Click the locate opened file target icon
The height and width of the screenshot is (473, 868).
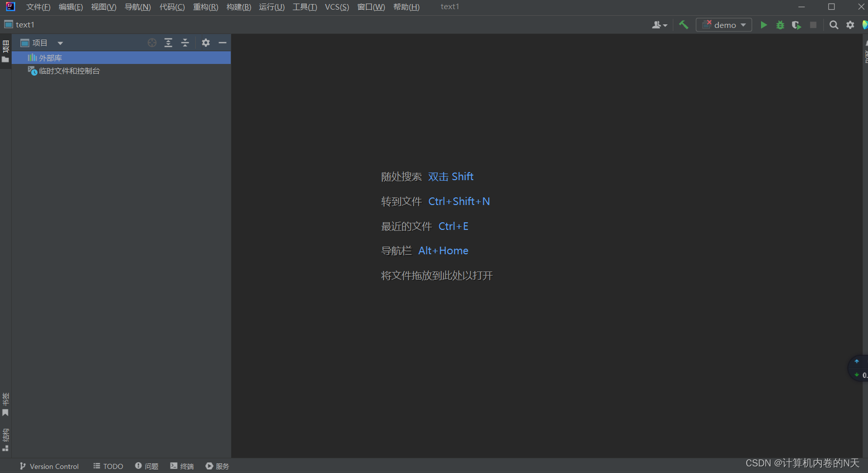click(152, 43)
